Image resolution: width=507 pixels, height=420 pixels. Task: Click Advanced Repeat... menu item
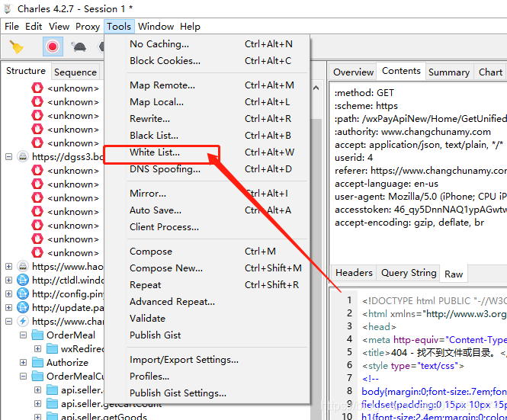click(207, 302)
